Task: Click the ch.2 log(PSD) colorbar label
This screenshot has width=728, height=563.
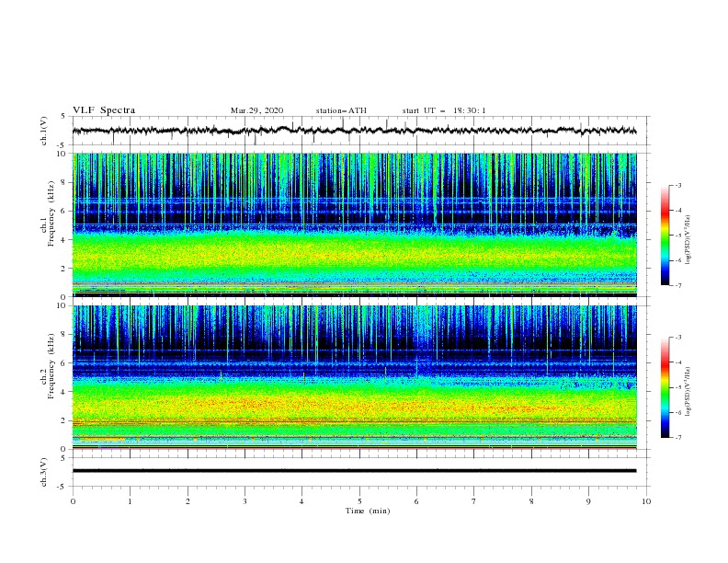Action: click(688, 392)
